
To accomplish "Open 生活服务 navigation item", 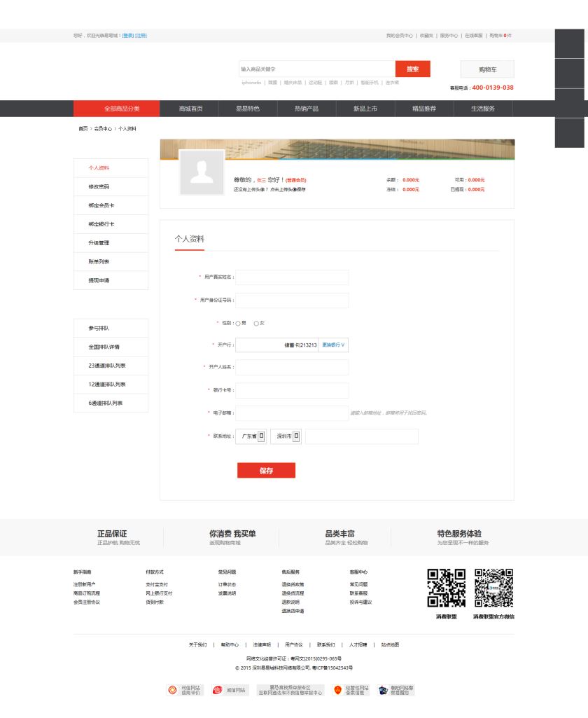I will [x=483, y=109].
